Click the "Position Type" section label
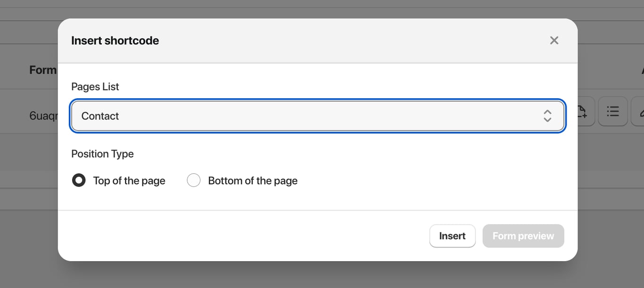This screenshot has height=288, width=644. 102,154
